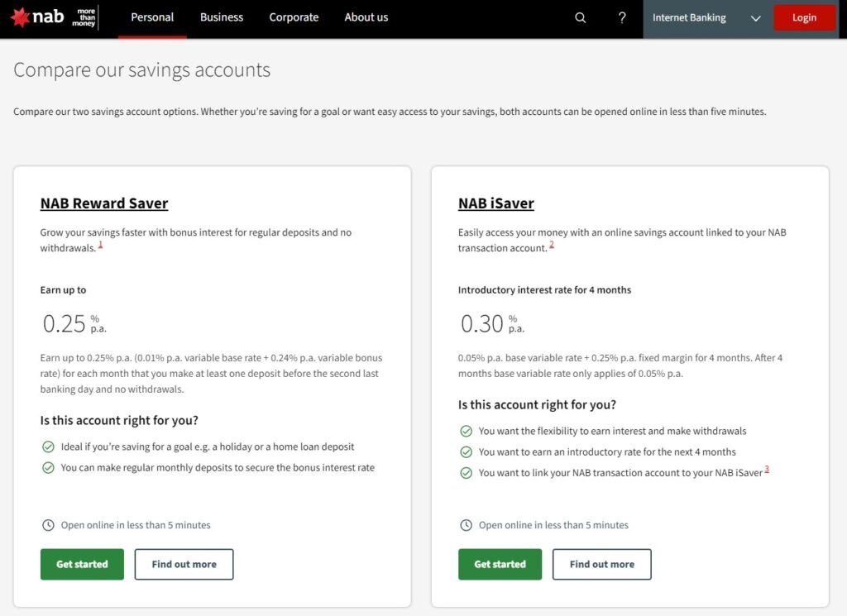Open the Personal menu tab
This screenshot has height=616, width=847.
point(152,17)
